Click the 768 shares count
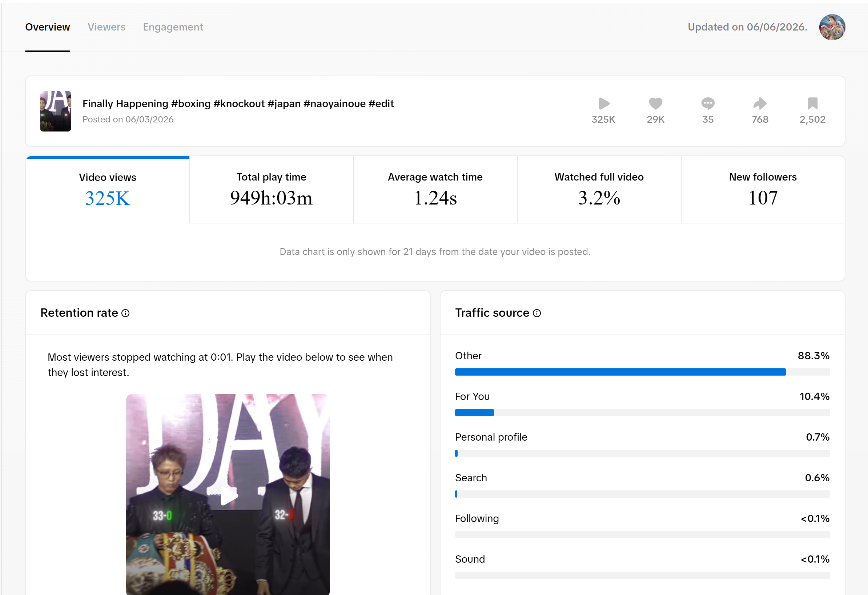 (760, 120)
